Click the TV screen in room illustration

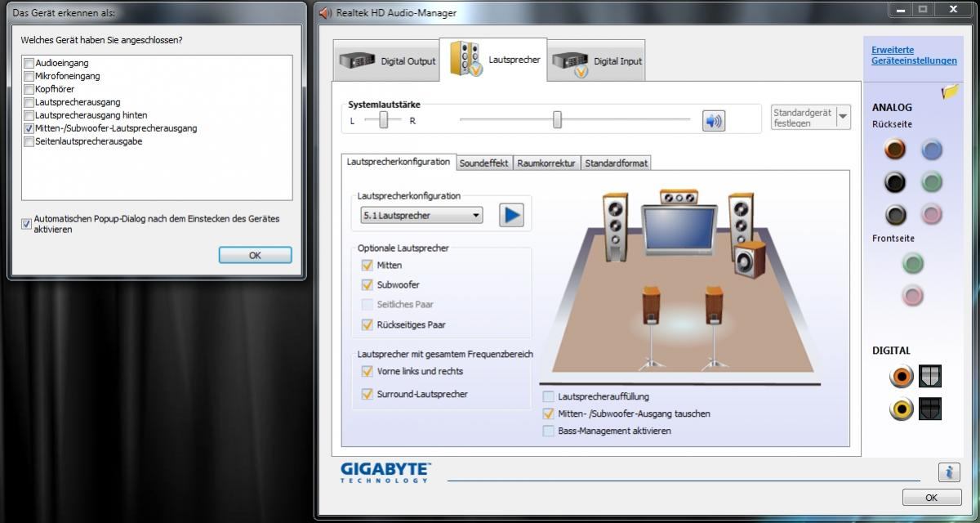[x=679, y=229]
